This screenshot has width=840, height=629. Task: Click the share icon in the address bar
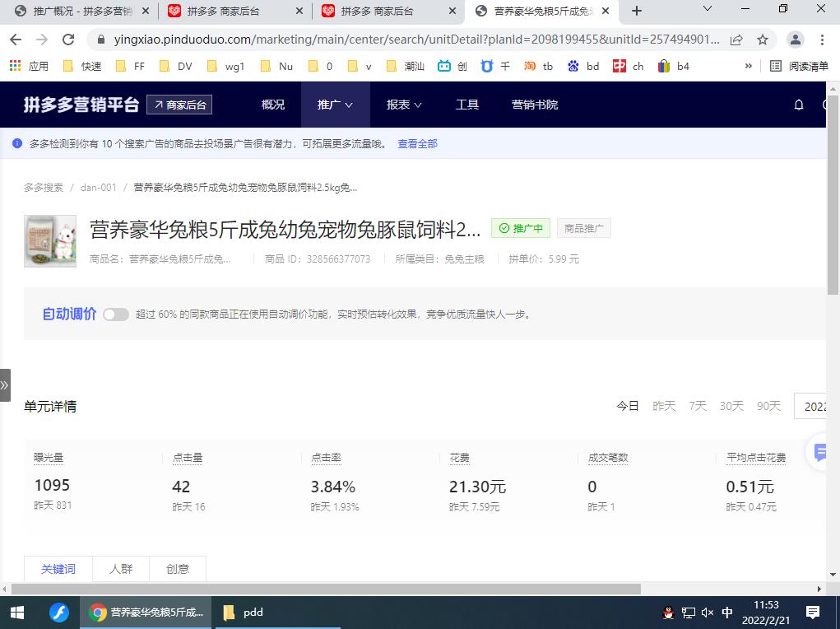(736, 40)
